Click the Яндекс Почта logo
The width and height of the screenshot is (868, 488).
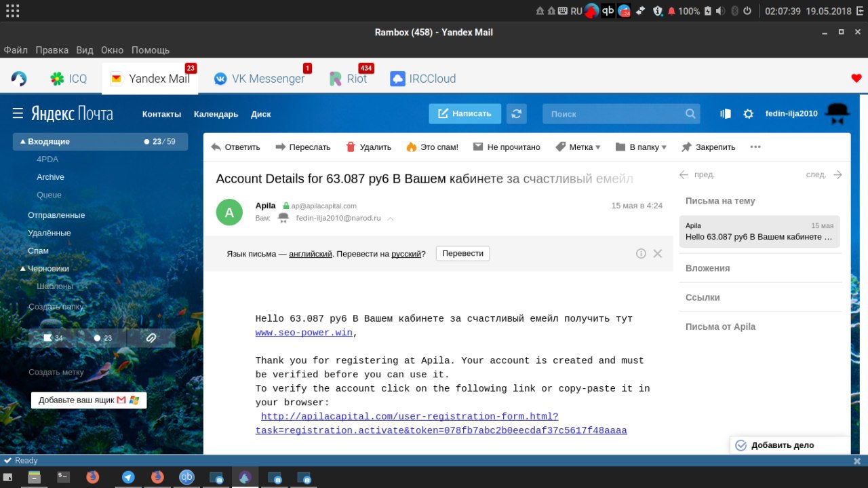(x=71, y=113)
